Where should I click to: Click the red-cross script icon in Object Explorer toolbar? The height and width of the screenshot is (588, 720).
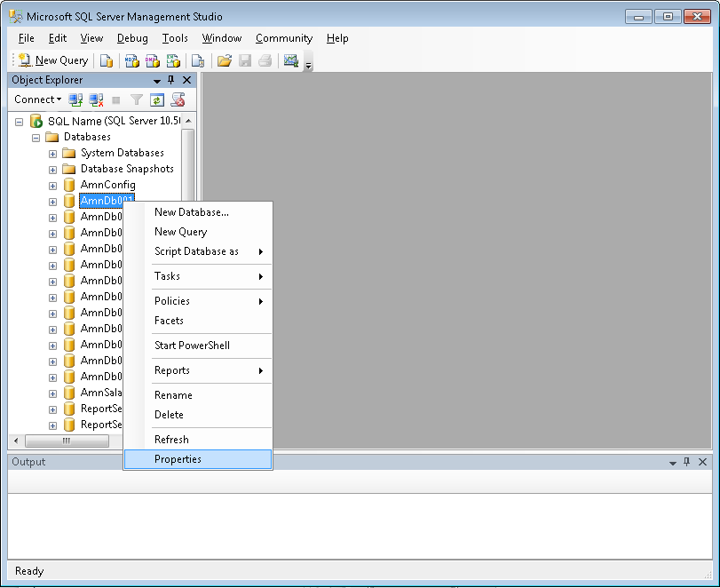point(178,99)
